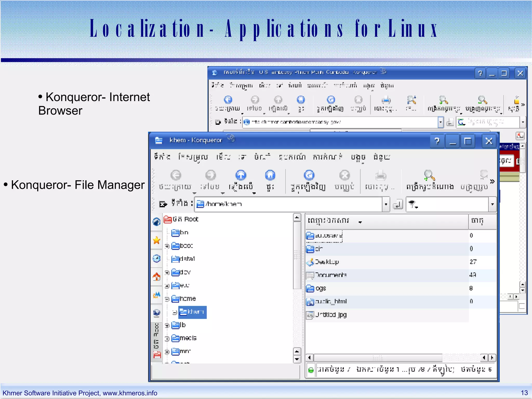Click the bookmarks star icon in sidebar

(x=157, y=240)
